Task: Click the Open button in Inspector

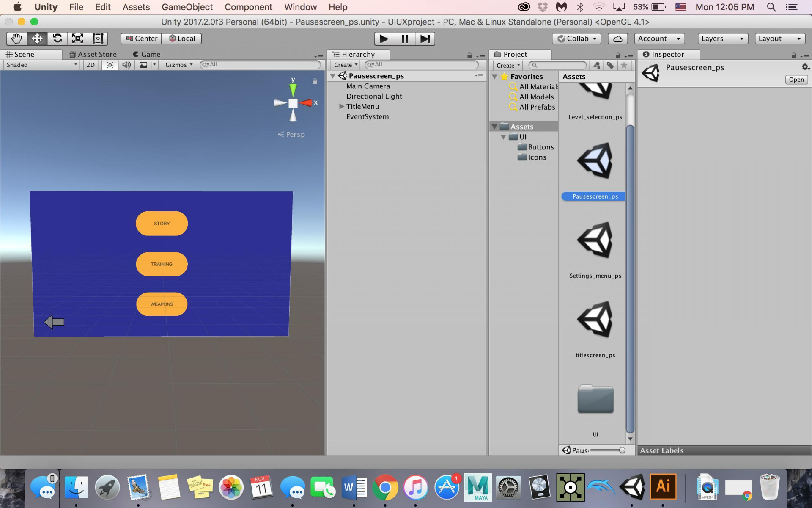Action: pos(796,80)
